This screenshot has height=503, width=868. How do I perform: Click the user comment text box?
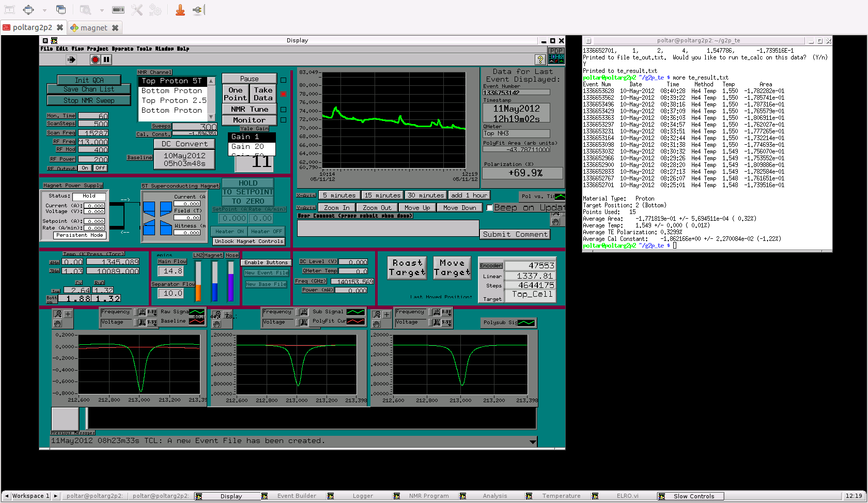[388, 228]
